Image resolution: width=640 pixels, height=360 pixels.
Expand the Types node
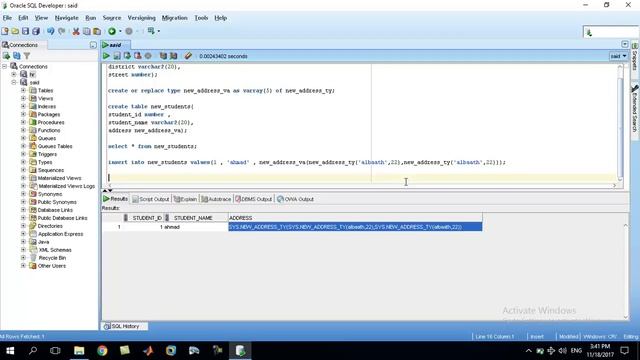tap(23, 162)
